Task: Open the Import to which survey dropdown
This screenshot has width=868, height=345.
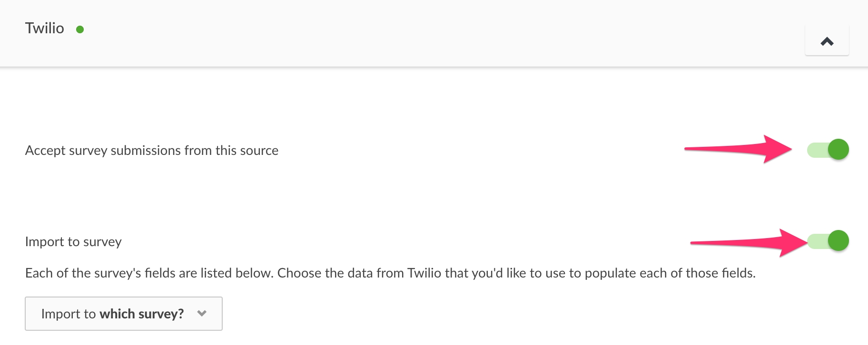Action: pos(123,314)
